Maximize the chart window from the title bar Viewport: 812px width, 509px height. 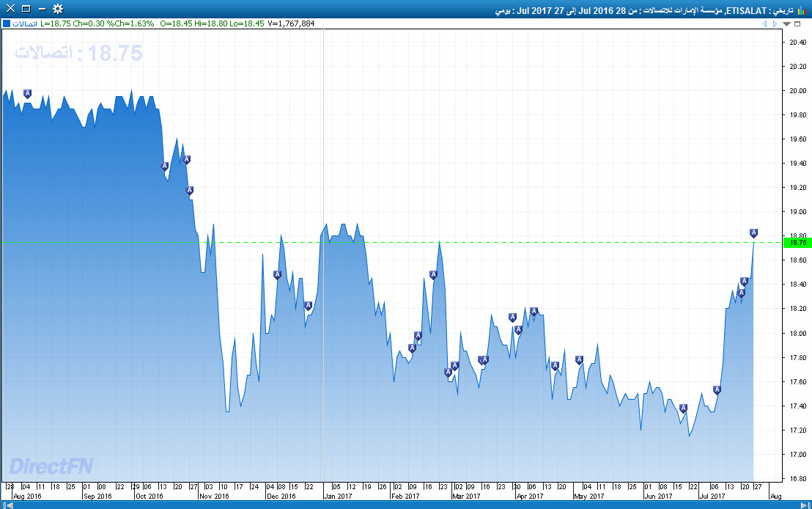pyautogui.click(x=26, y=10)
